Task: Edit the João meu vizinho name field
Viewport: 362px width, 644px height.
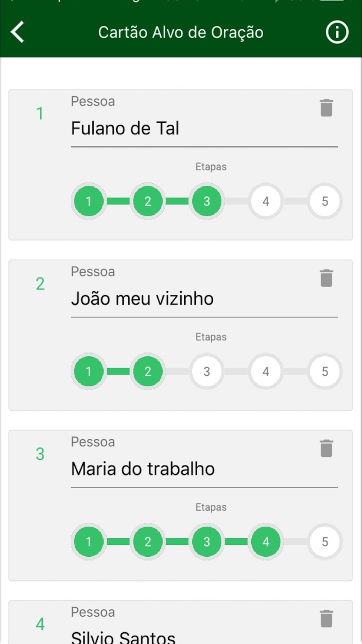Action: [x=204, y=298]
